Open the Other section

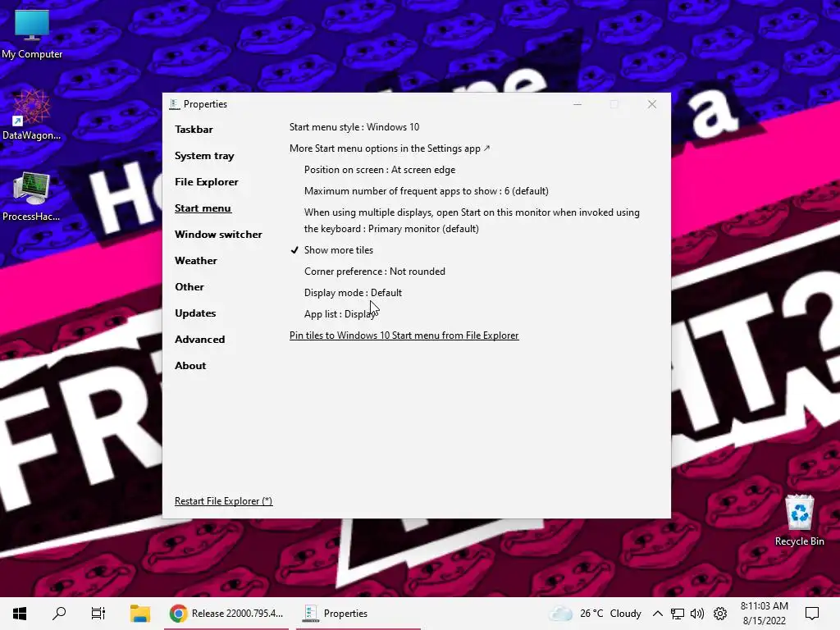click(189, 286)
